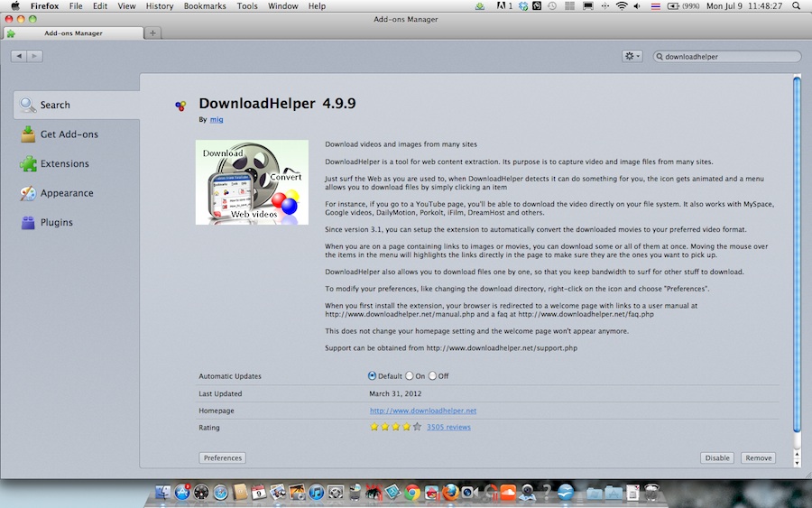The image size is (812, 508).
Task: Select the Add-ons Manager tab
Action: (73, 33)
